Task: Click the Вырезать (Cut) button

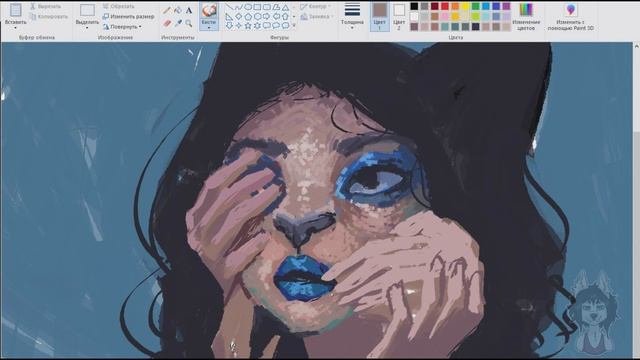Action: tap(46, 6)
